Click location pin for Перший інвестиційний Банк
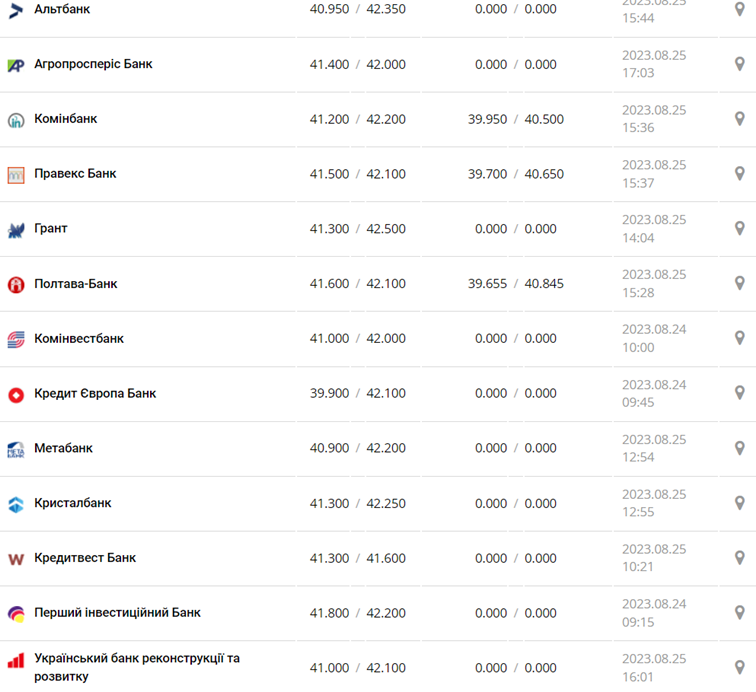756x692 pixels. pos(739,613)
